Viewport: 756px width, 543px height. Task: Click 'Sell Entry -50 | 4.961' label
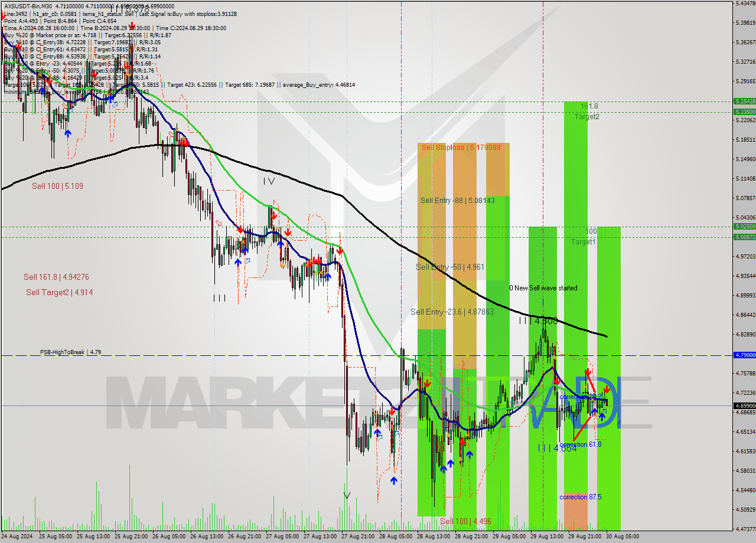450,267
